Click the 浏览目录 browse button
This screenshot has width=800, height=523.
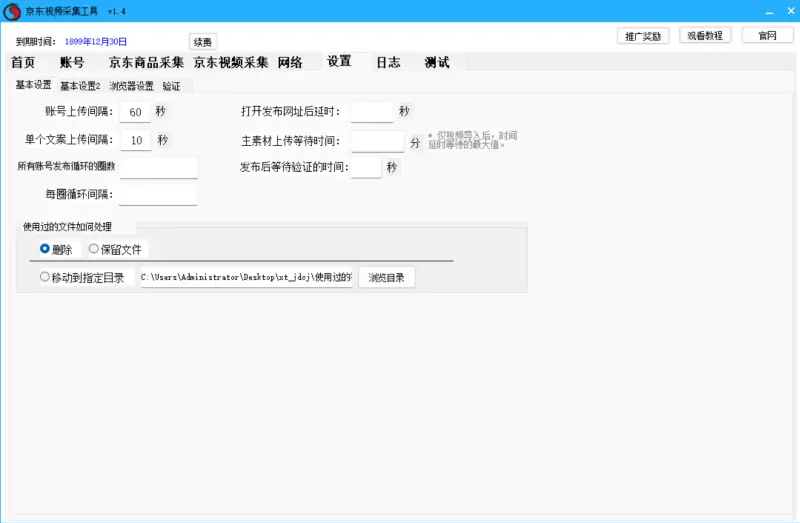tap(386, 277)
